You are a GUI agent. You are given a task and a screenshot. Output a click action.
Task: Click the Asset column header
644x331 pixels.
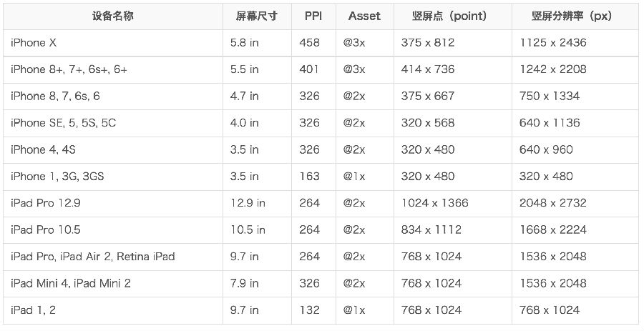[x=365, y=16]
